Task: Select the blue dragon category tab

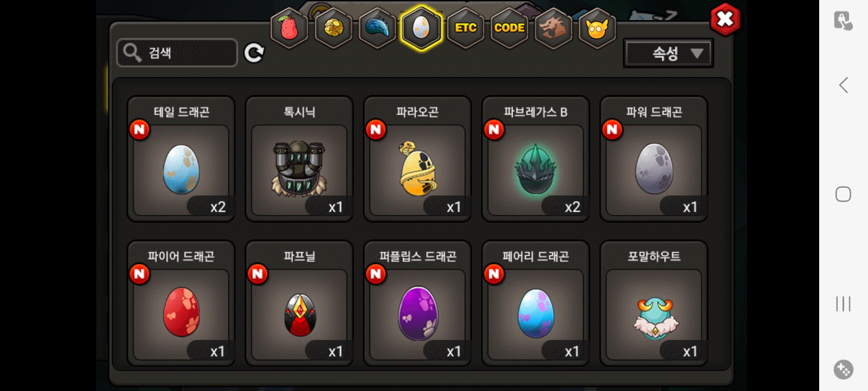Action: pyautogui.click(x=377, y=28)
